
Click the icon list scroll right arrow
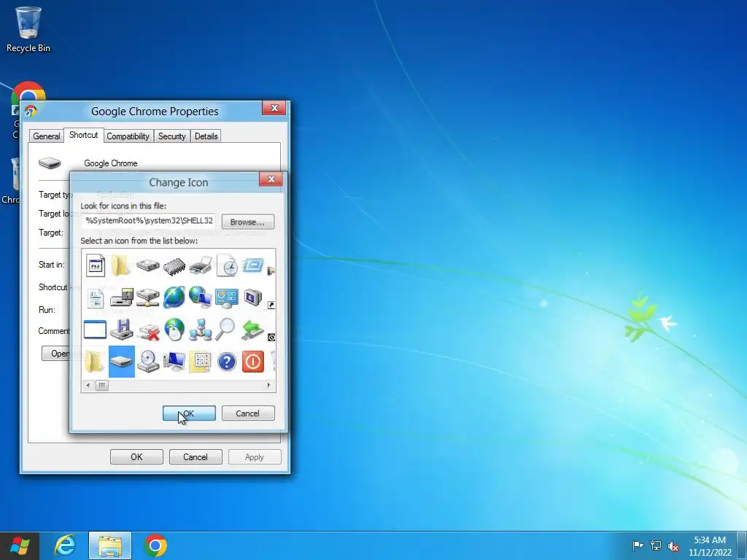(269, 385)
